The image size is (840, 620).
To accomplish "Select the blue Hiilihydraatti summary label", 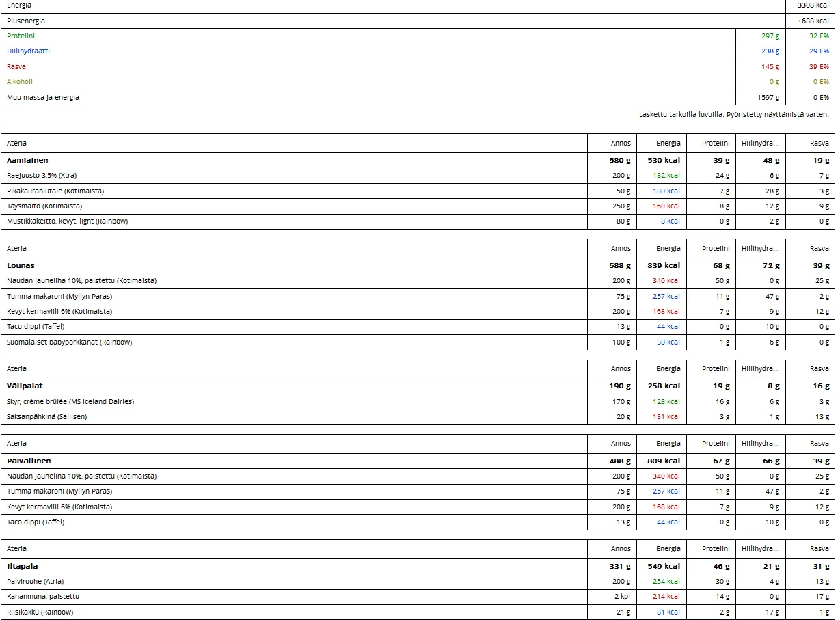I will click(x=28, y=51).
